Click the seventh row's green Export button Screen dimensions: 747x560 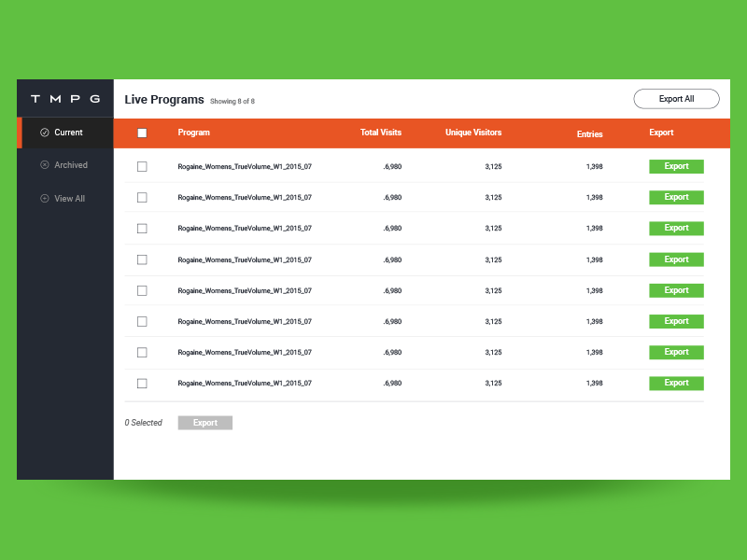[x=676, y=352]
